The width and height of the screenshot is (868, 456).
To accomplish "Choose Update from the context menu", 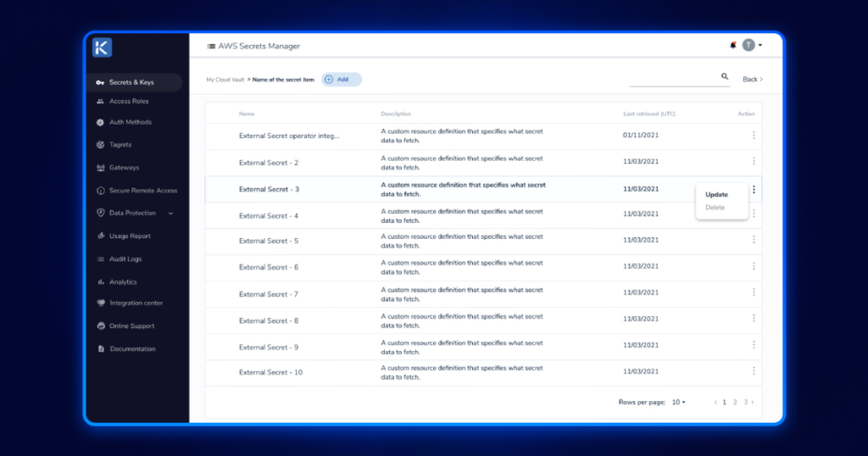I will point(716,195).
